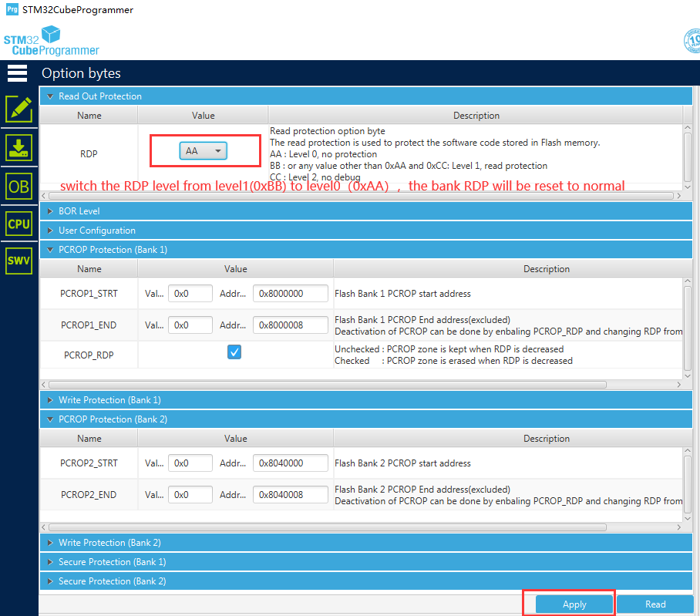Click the PCROP2_STRT value field

pos(190,463)
